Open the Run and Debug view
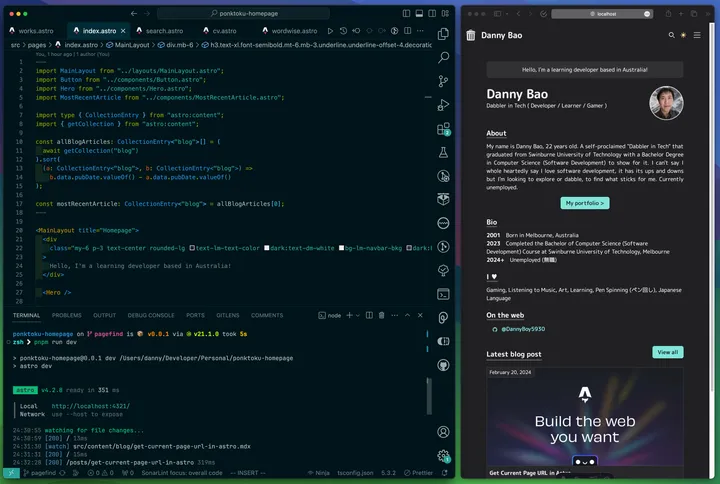The height and width of the screenshot is (484, 720). click(x=443, y=105)
